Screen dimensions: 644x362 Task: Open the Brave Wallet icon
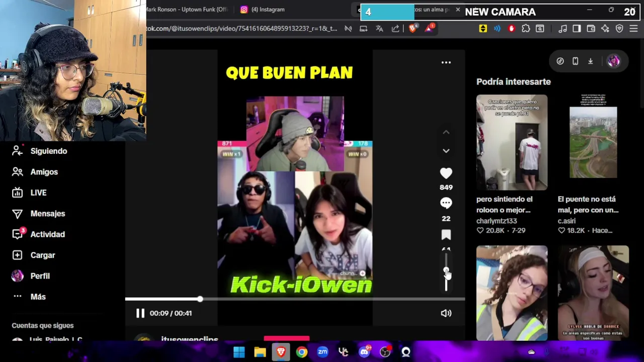click(x=591, y=29)
